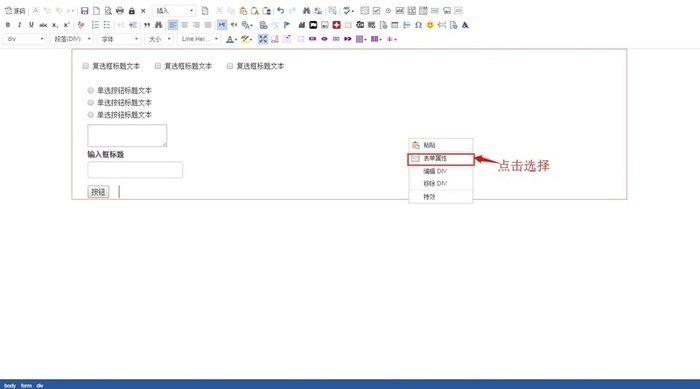
Task: Check the first 复选框标题文本 checkbox
Action: tap(86, 66)
